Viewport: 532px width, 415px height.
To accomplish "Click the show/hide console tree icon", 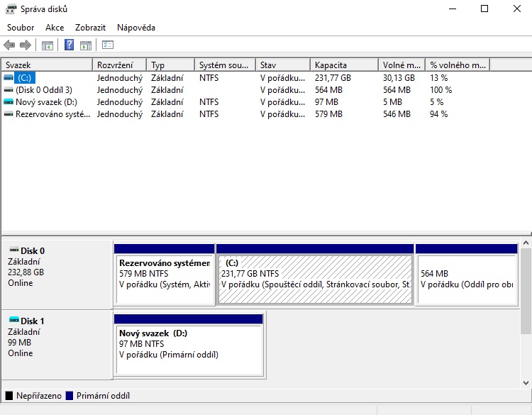I will click(x=48, y=45).
